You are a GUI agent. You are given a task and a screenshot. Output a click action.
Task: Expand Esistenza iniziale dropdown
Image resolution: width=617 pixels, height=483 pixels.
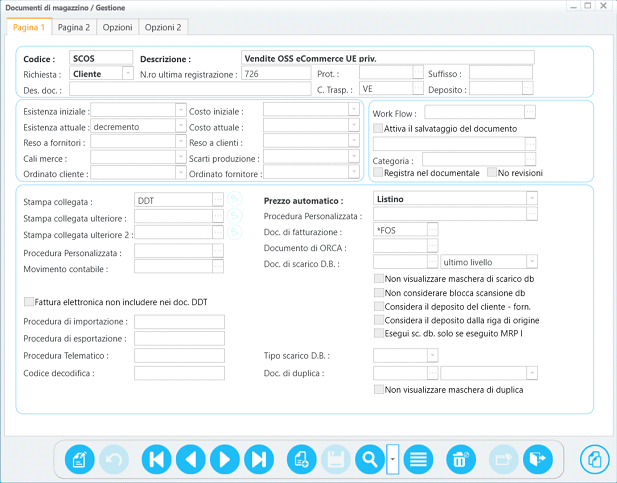pyautogui.click(x=181, y=109)
